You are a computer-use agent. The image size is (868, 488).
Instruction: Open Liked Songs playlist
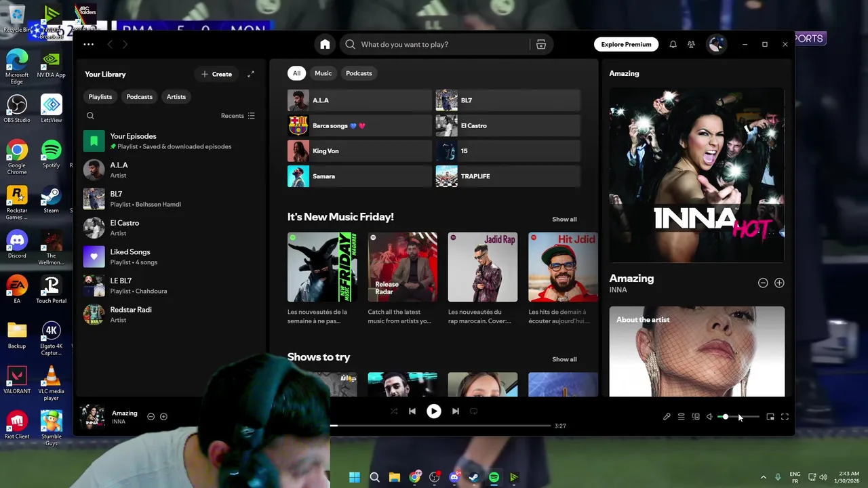pos(170,257)
